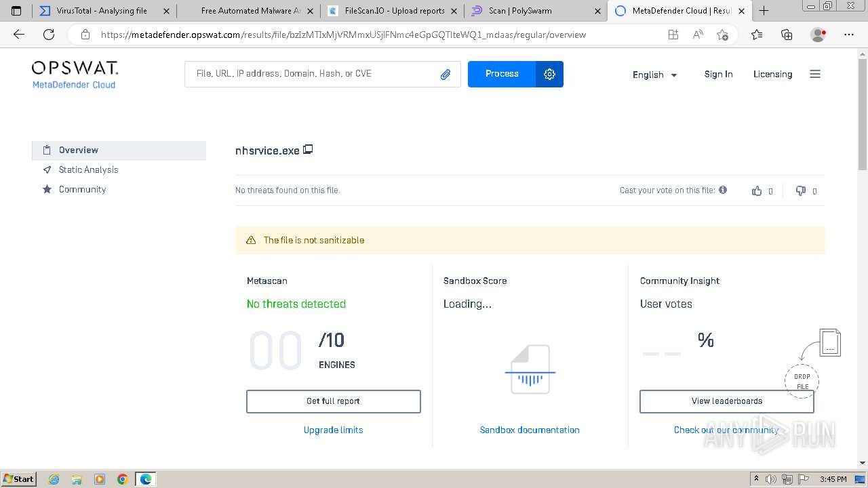Open the Windows Media Player taskbar icon

click(x=100, y=479)
